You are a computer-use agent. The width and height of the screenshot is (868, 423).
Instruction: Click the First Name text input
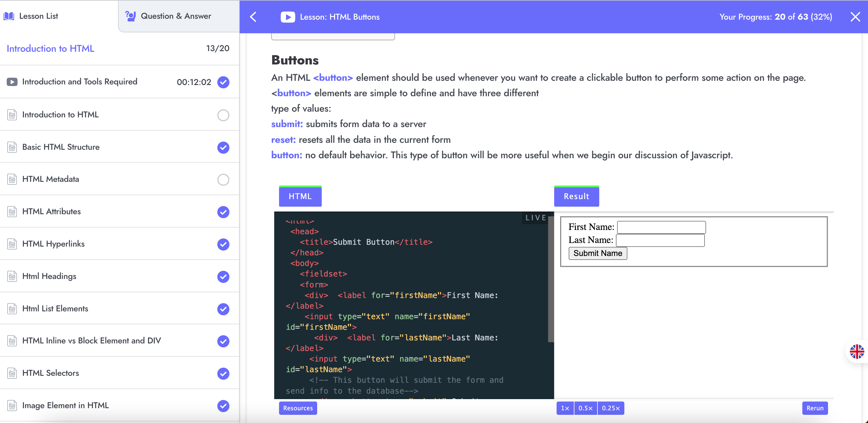661,227
